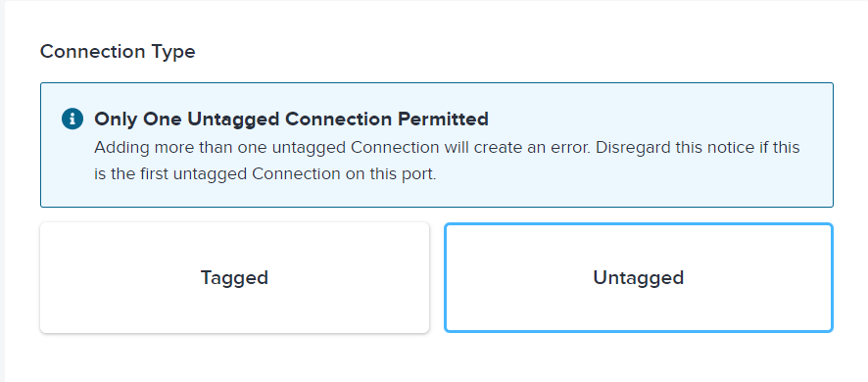Keep Untagged as the connection type
This screenshot has width=868, height=382.
coord(639,277)
